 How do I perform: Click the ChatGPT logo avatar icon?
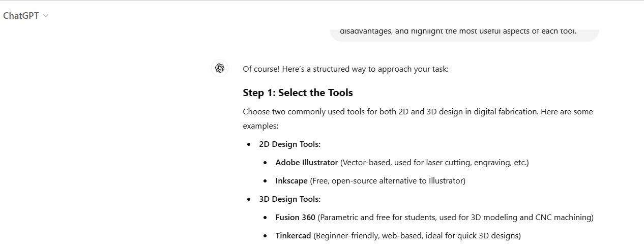click(x=220, y=68)
